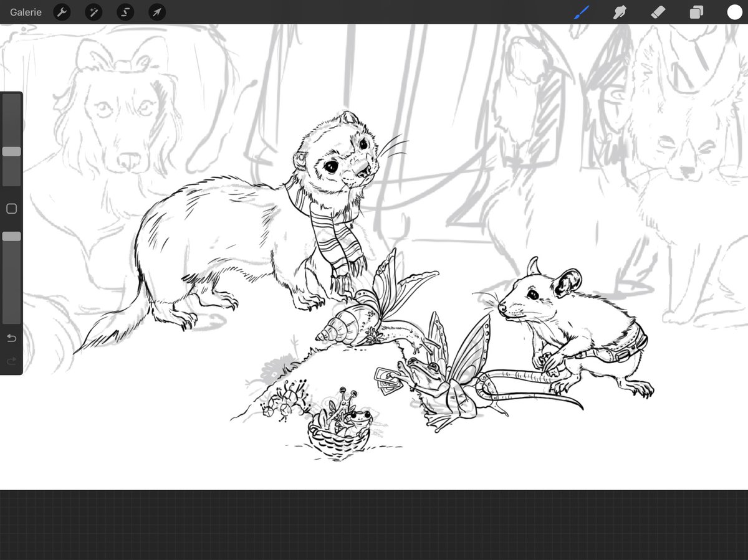
Task: Undo the last stroke
Action: click(x=11, y=338)
